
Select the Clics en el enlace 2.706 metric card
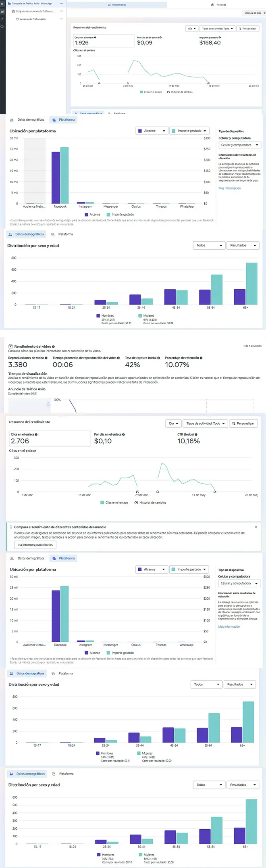click(50, 439)
